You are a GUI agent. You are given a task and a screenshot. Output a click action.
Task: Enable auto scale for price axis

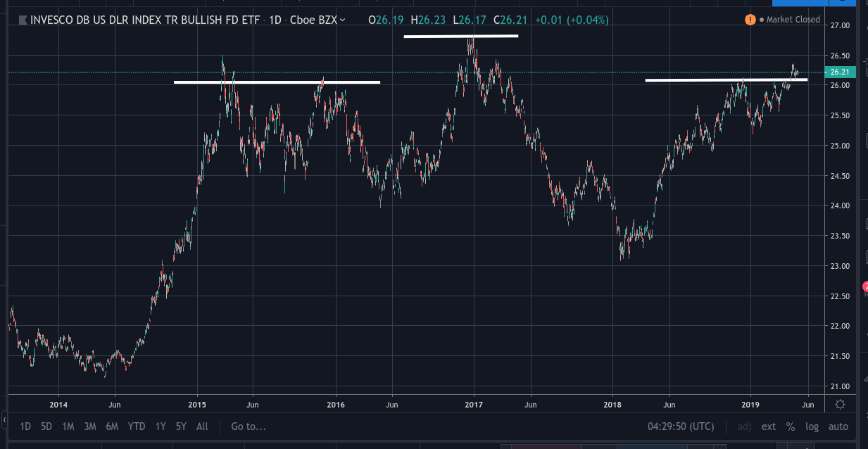pos(838,426)
